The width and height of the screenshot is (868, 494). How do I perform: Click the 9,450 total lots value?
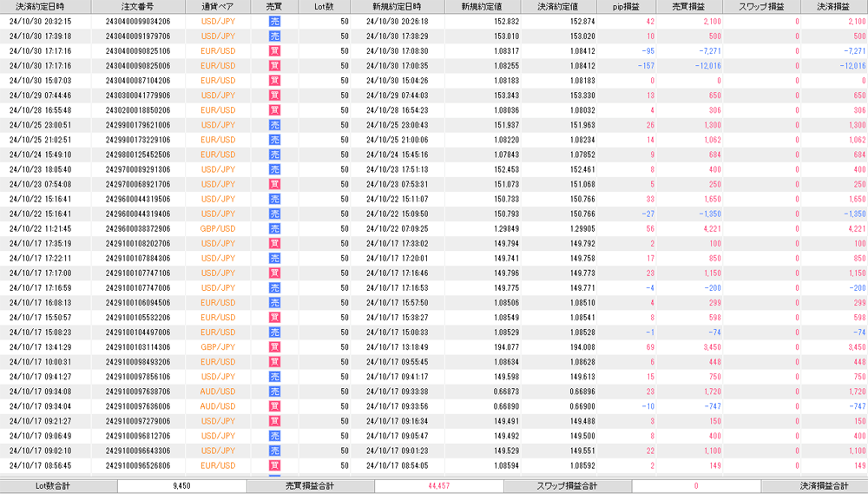pos(181,486)
